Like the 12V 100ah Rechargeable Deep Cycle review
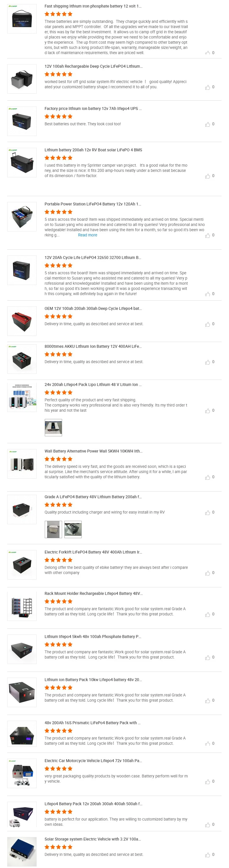 click(x=207, y=87)
